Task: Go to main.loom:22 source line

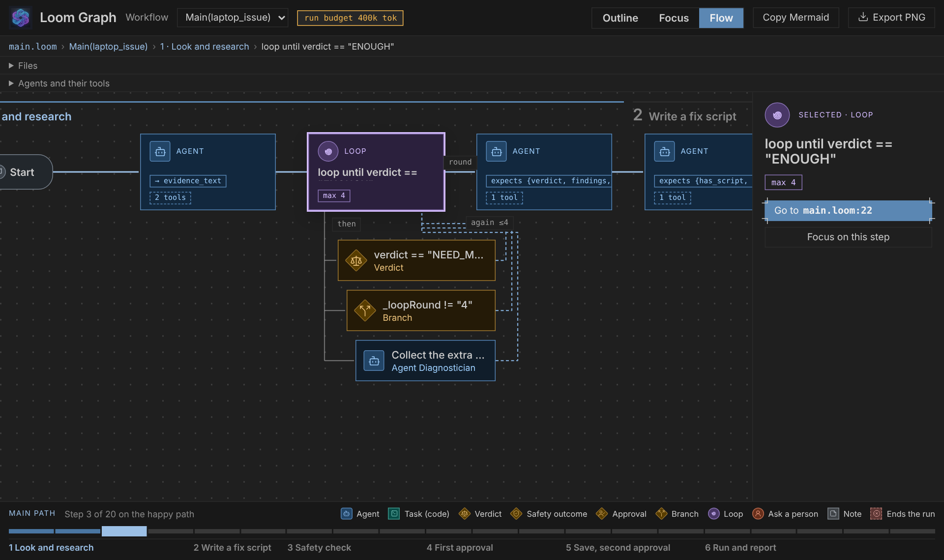Action: pos(848,210)
